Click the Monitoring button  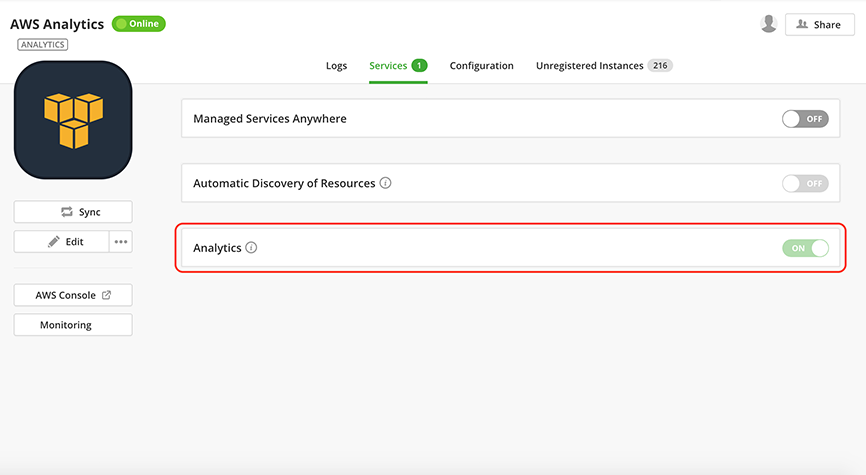pos(73,325)
